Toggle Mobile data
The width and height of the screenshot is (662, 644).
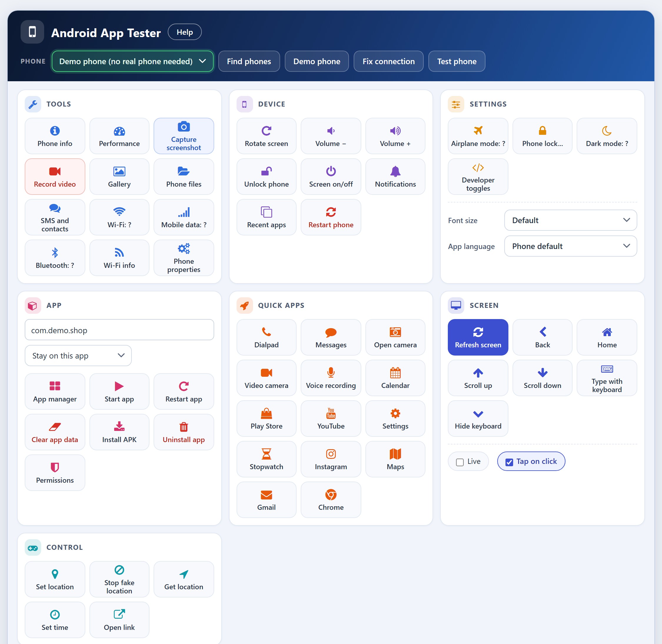point(184,217)
